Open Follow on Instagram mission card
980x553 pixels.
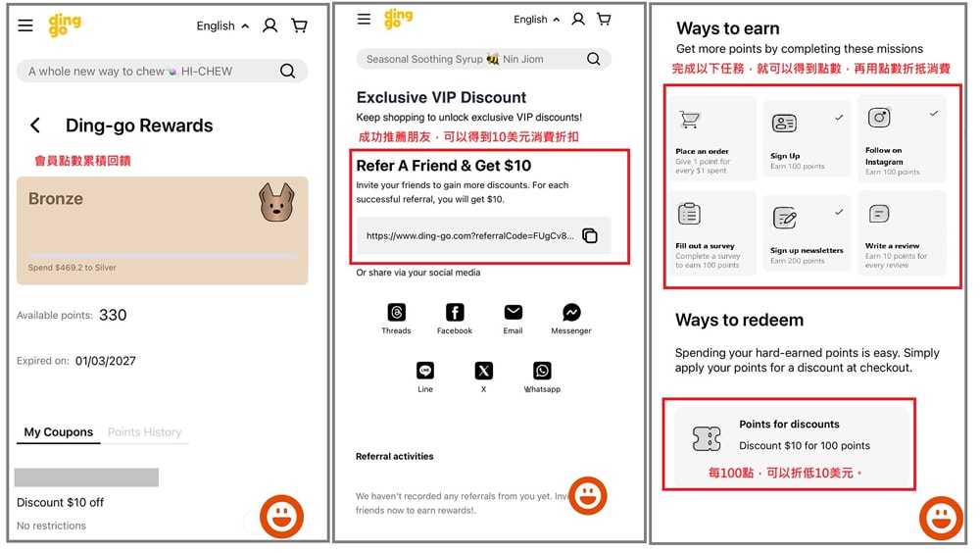[902, 139]
